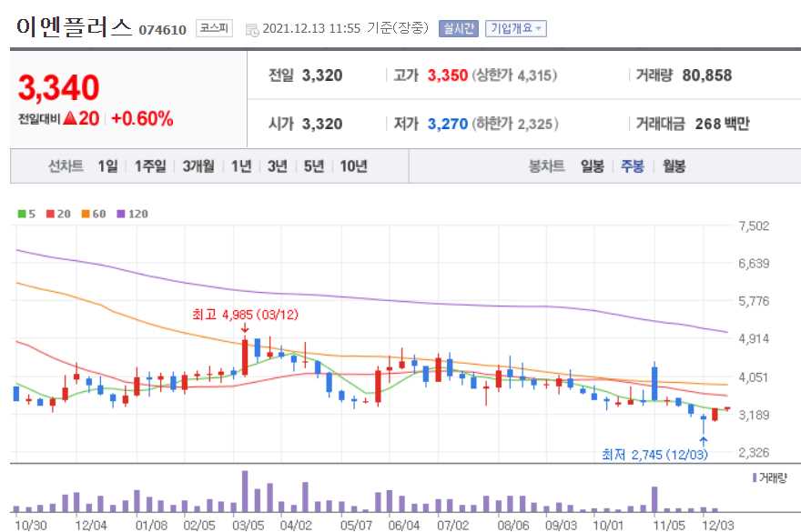Click the 12/03 date axis label
The image size is (801, 532).
718,525
